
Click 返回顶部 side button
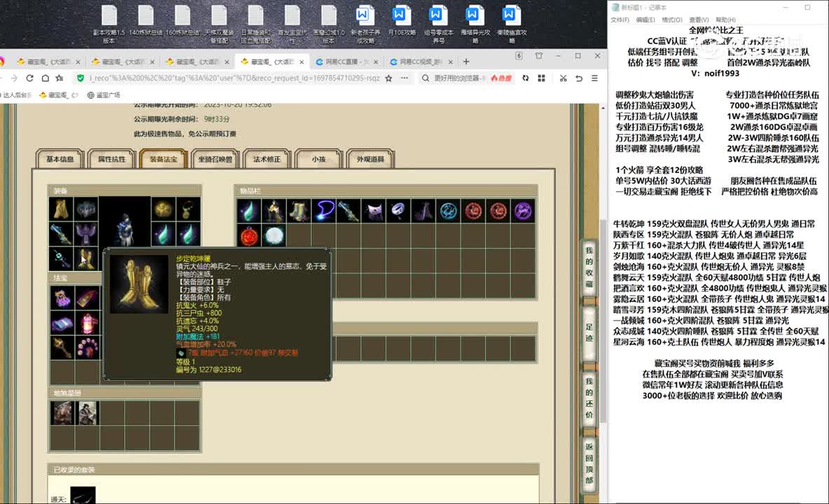point(589,463)
